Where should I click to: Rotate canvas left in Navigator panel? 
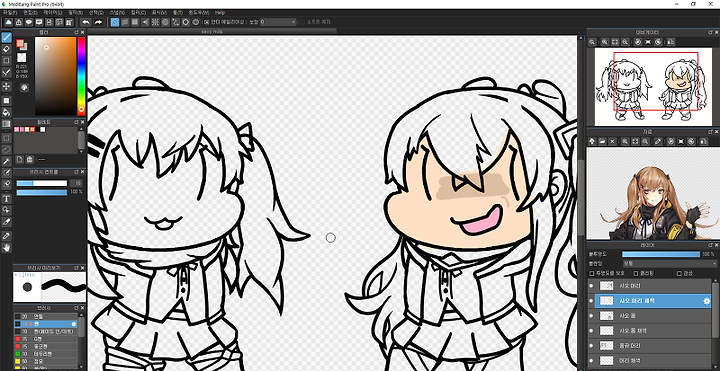click(637, 42)
